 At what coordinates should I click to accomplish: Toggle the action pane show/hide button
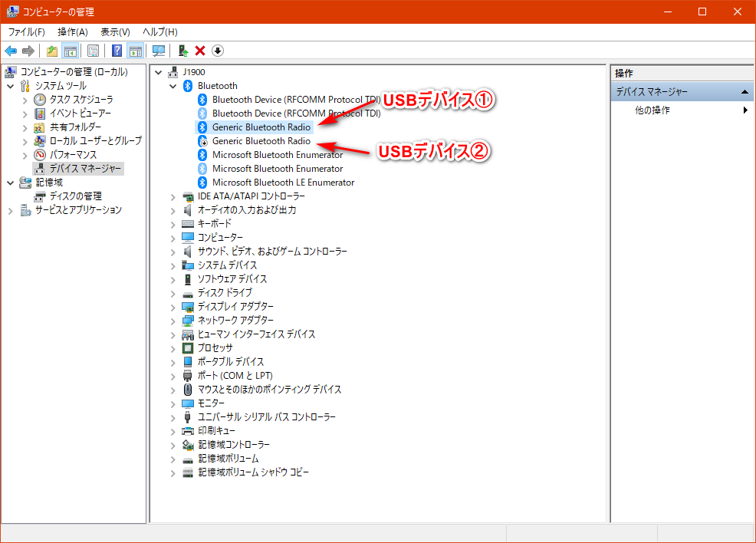click(136, 51)
